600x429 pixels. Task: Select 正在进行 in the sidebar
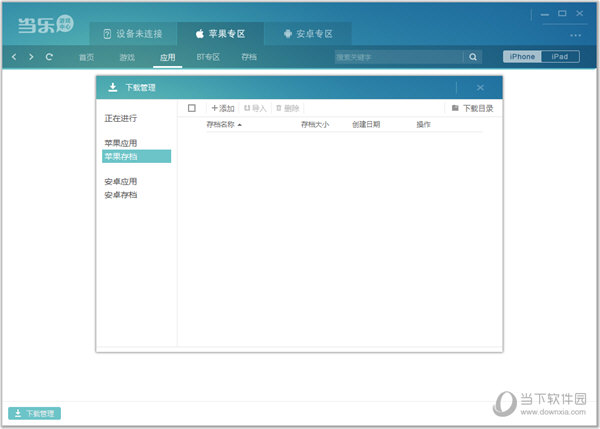121,118
